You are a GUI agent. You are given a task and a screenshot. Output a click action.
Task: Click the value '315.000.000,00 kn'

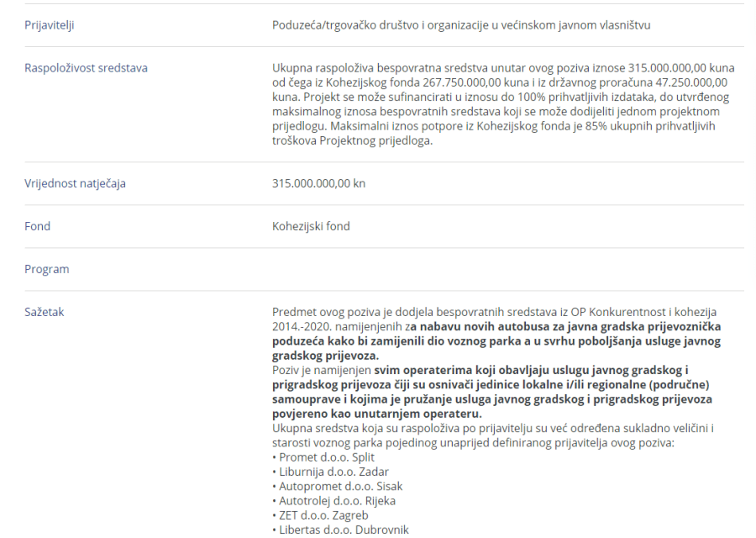(x=318, y=183)
